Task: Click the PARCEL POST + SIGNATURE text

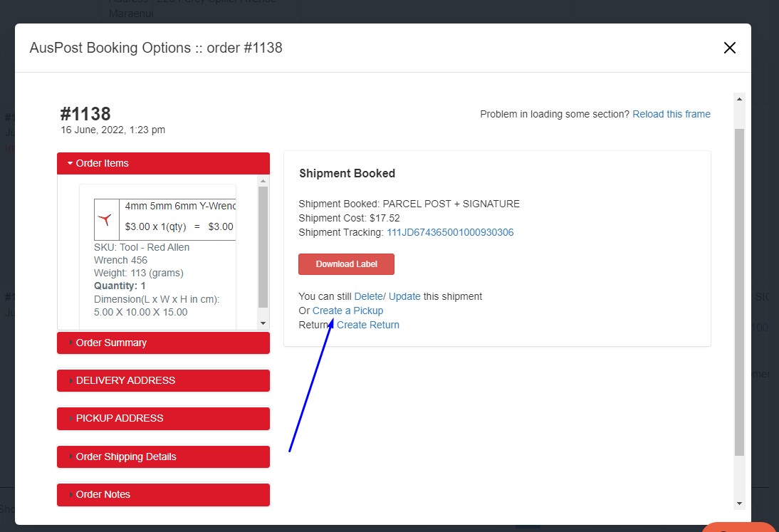Action: [451, 204]
